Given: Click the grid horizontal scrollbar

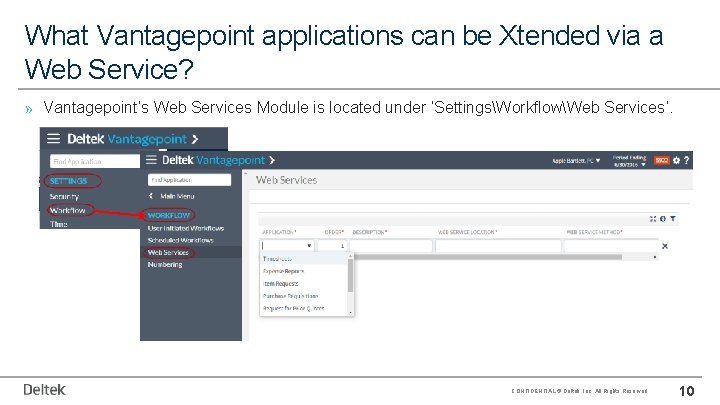Looking at the screenshot, I should (x=488, y=257).
